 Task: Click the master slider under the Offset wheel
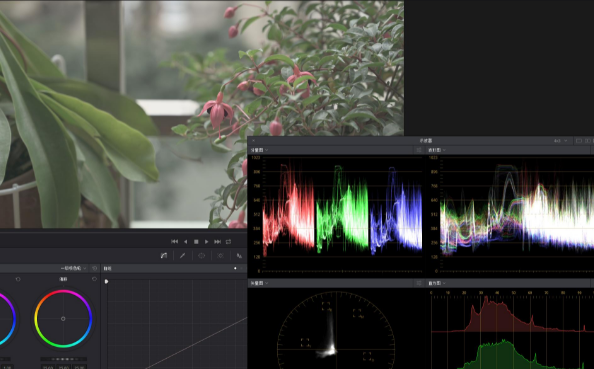63,359
